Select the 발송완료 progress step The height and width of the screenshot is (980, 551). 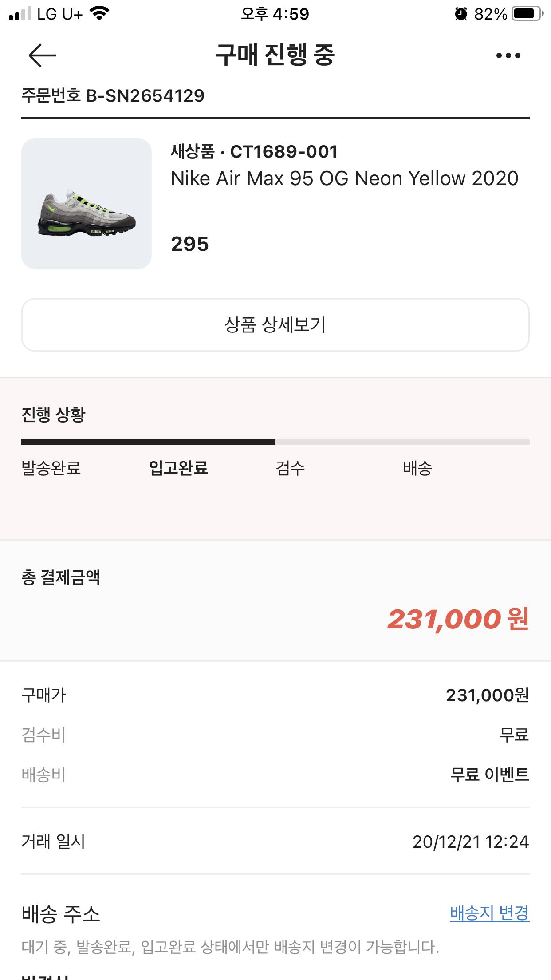click(51, 468)
